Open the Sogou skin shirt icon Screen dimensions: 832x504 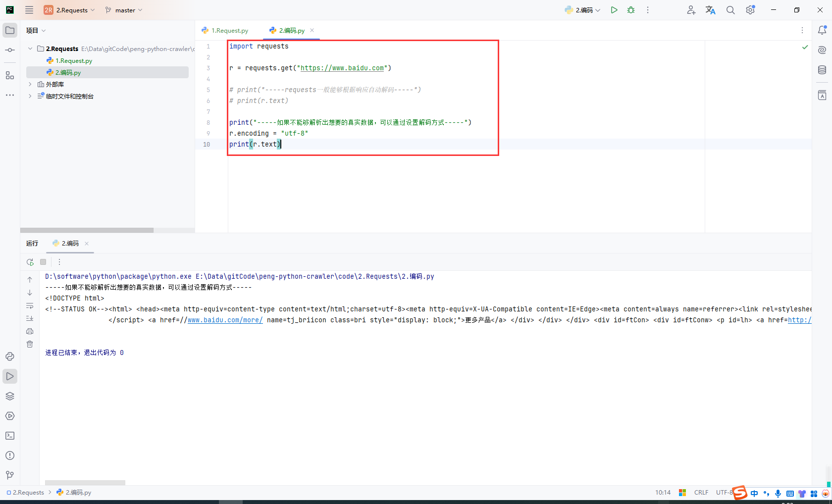pyautogui.click(x=802, y=493)
